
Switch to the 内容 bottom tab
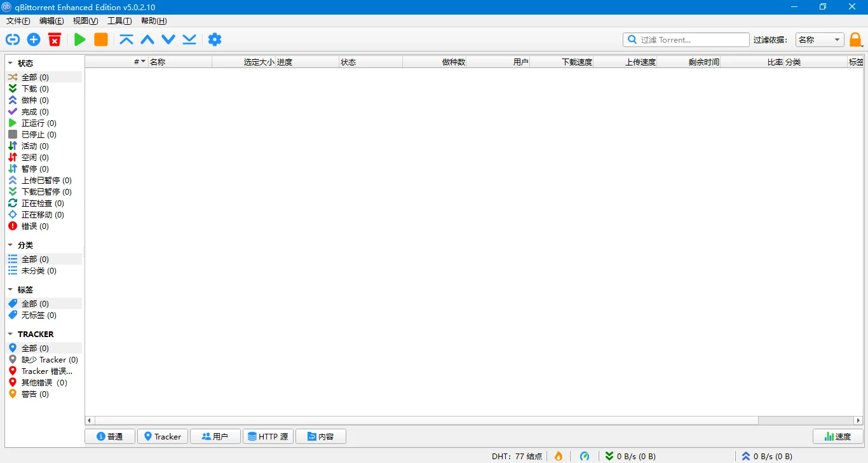pyautogui.click(x=321, y=436)
